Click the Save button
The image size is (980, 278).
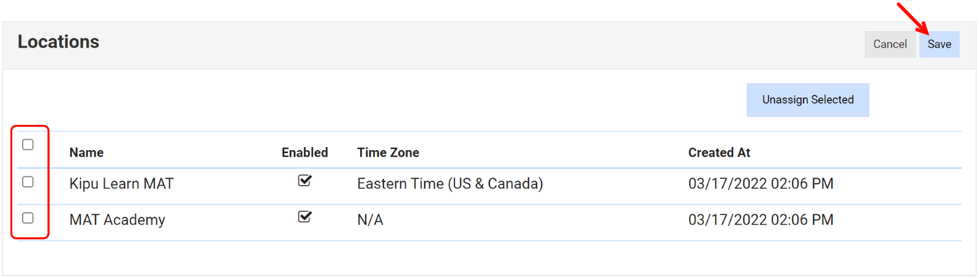click(x=939, y=44)
